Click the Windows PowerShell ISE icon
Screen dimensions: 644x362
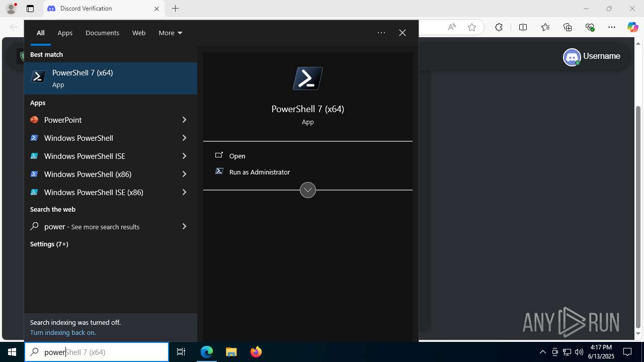pyautogui.click(x=34, y=156)
